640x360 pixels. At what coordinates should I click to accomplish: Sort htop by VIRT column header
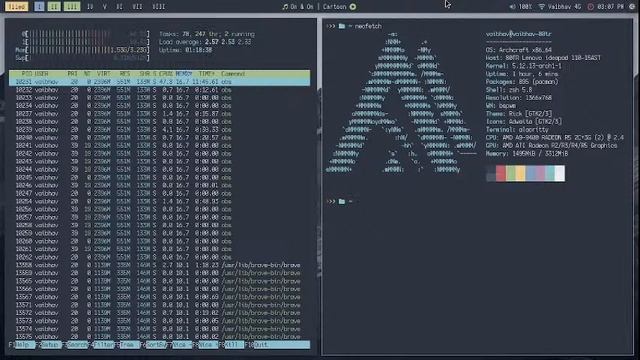pos(104,74)
